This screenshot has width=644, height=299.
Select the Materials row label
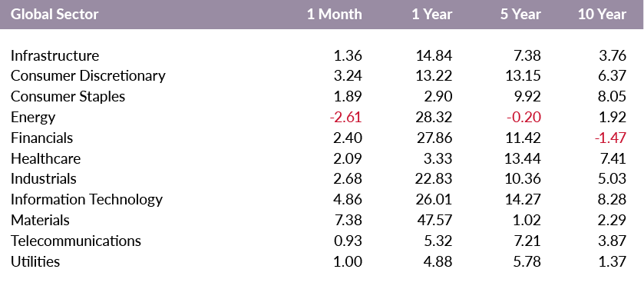coord(40,220)
